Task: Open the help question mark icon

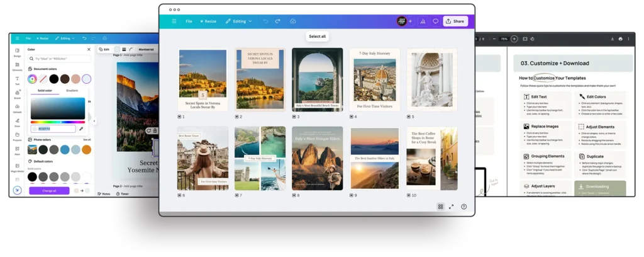Action: [464, 206]
